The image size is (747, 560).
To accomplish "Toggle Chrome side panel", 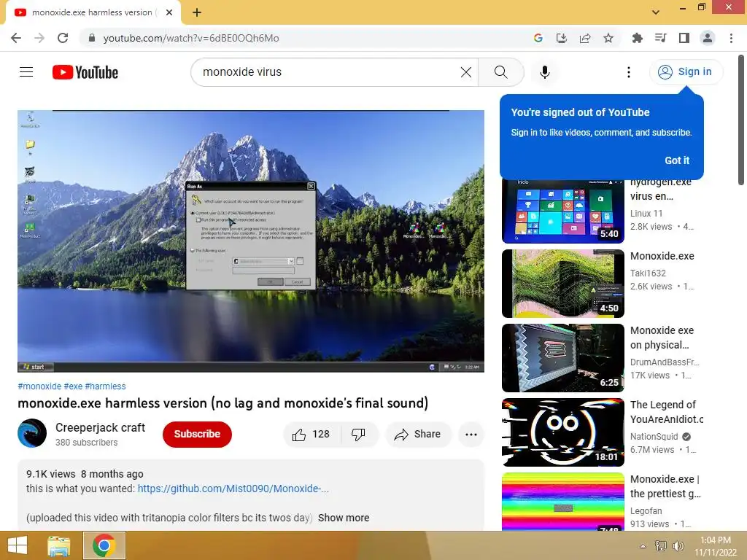I will point(684,38).
